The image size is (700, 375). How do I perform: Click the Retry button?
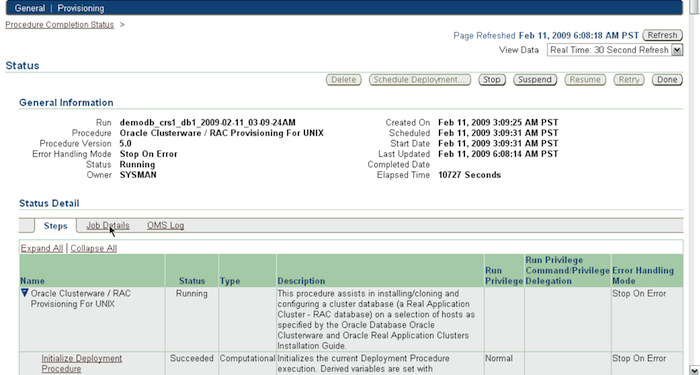coord(629,79)
